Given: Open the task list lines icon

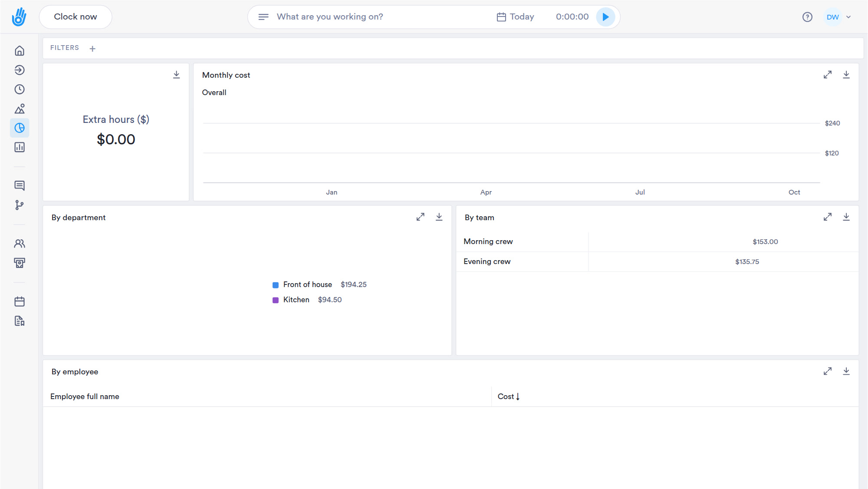Looking at the screenshot, I should pos(263,17).
